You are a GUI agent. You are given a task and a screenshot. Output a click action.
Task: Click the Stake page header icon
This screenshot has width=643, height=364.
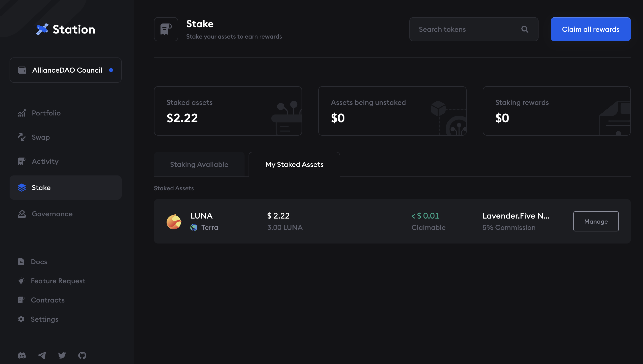coord(166,29)
